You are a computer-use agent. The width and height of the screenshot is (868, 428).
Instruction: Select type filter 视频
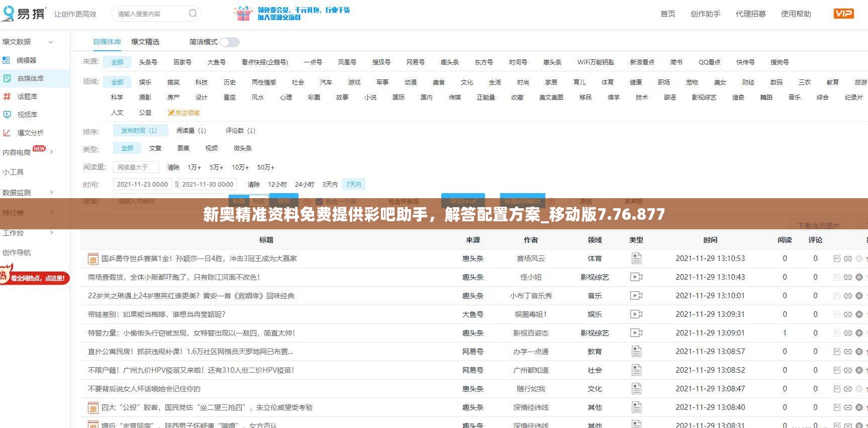(212, 148)
